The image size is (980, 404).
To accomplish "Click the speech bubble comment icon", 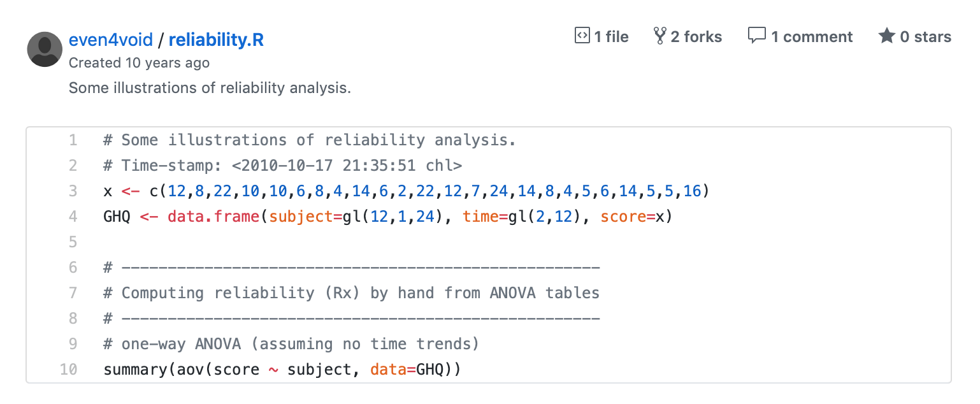I will coord(756,36).
